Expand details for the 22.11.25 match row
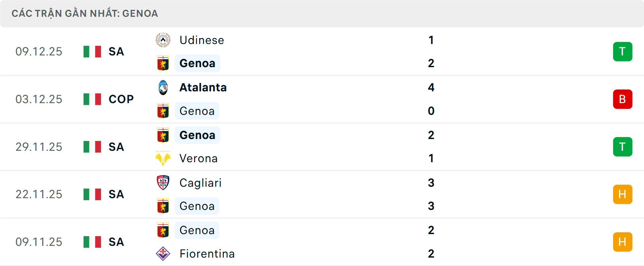The width and height of the screenshot is (644, 266). (322, 194)
